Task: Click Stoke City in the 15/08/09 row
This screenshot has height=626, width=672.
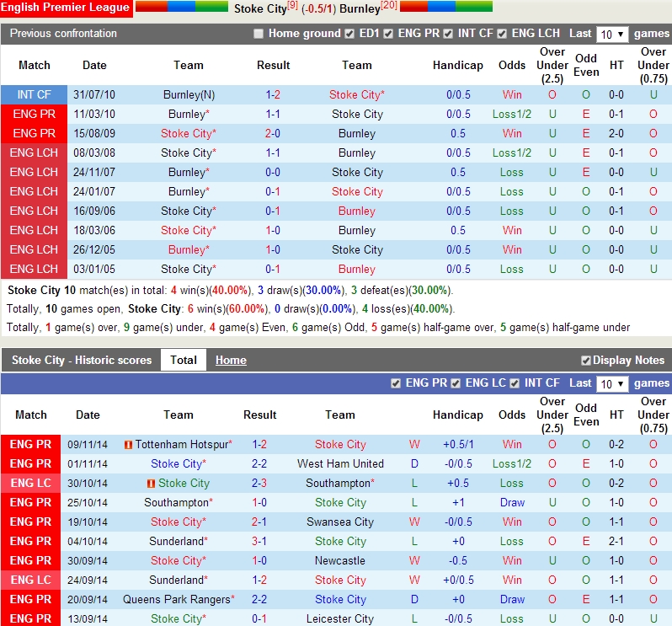Action: 189,133
